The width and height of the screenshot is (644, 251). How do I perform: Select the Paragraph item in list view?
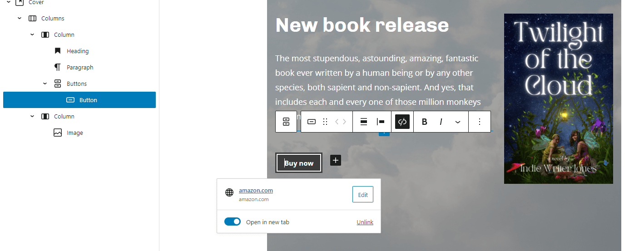coord(79,67)
